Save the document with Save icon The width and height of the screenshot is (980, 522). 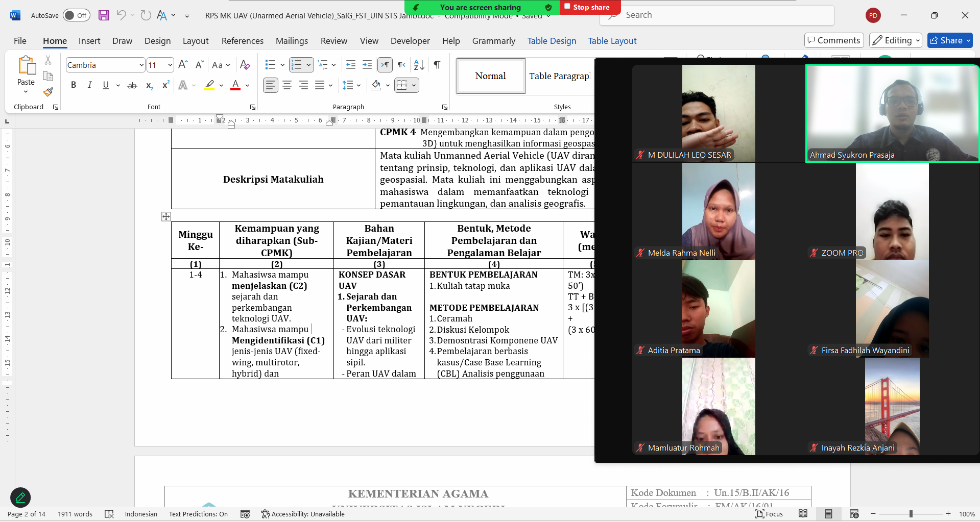click(104, 15)
